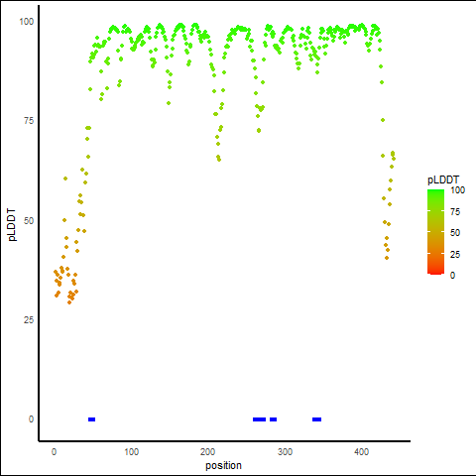Click the legend label 100

(457, 190)
